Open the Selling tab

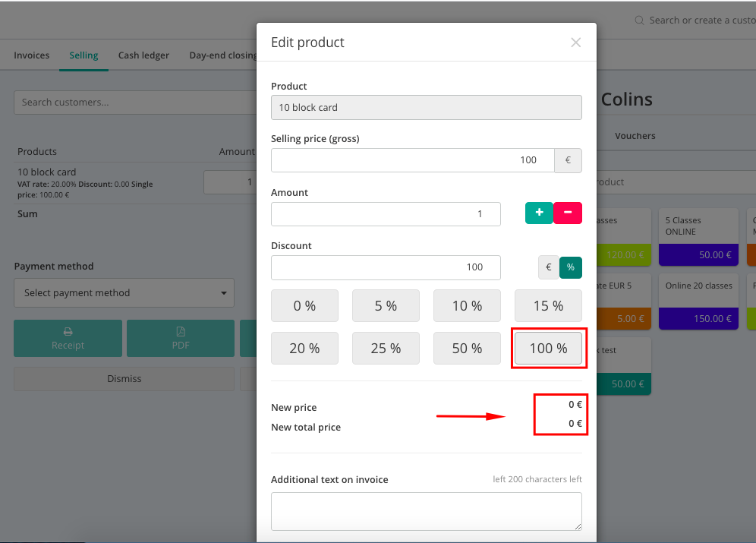point(84,55)
